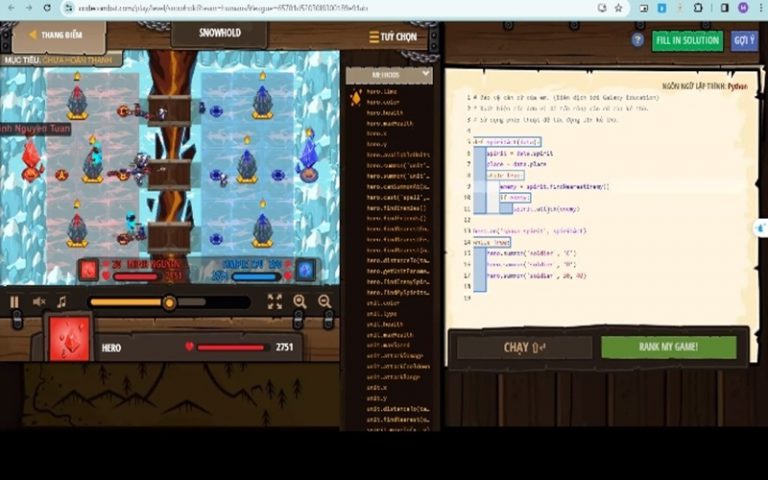Enter fullscreen with the expand arrows icon
The width and height of the screenshot is (768, 480).
point(275,302)
